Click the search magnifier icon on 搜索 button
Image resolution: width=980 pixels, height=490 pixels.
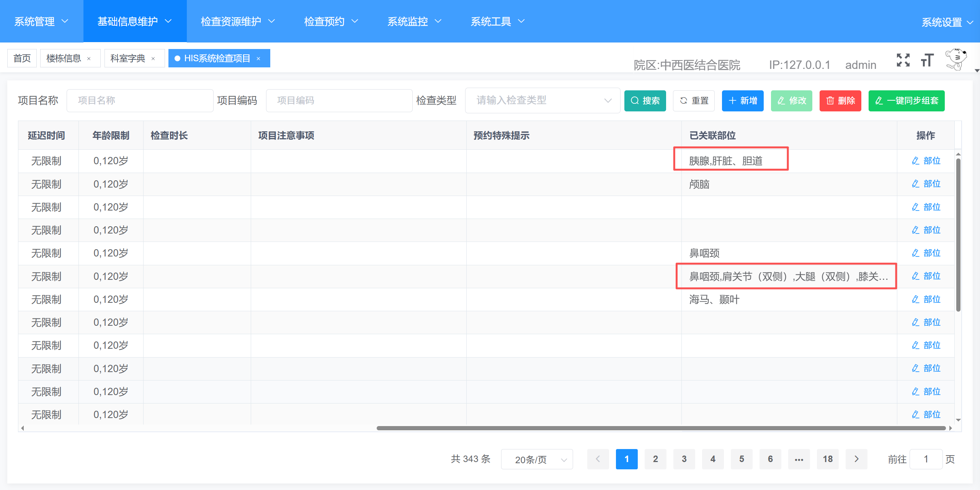(635, 101)
